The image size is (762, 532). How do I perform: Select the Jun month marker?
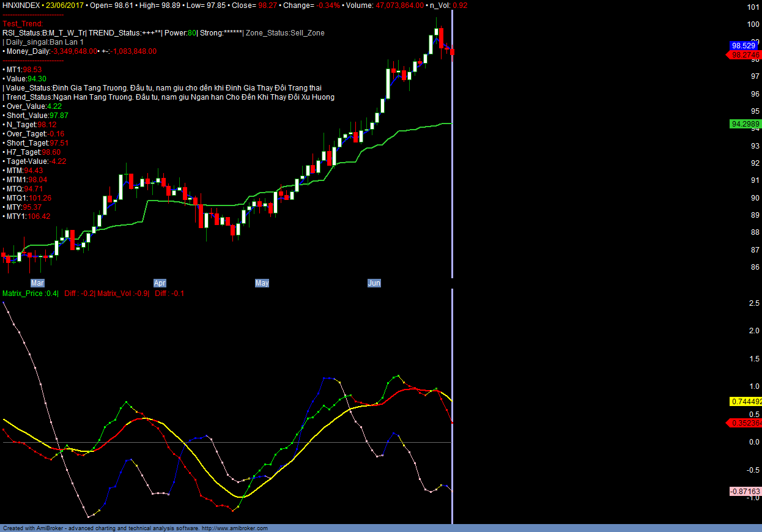click(x=374, y=283)
